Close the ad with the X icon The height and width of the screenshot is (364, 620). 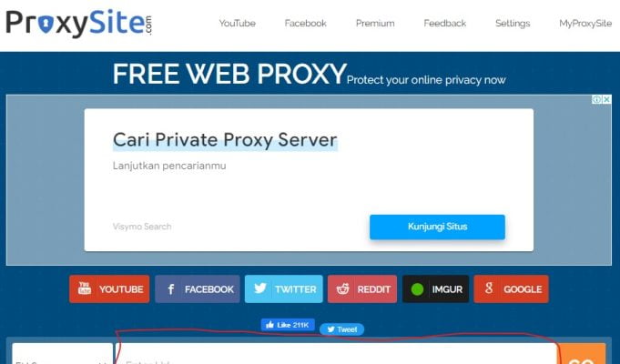[x=606, y=99]
